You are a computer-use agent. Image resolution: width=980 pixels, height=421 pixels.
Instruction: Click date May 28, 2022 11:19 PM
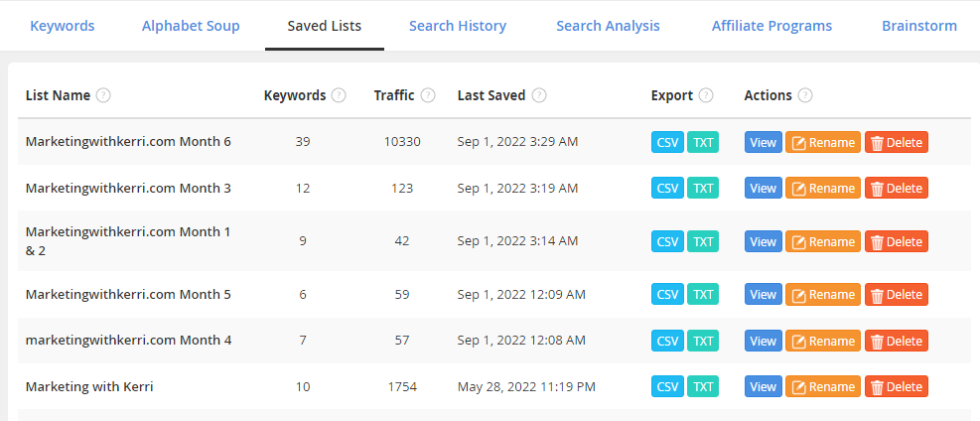526,386
